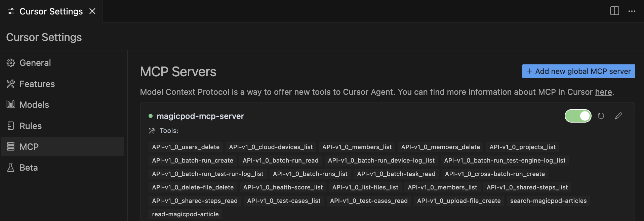644x221 pixels.
Task: Click the API-v1_0_projects_list tool chip
Action: (x=522, y=147)
